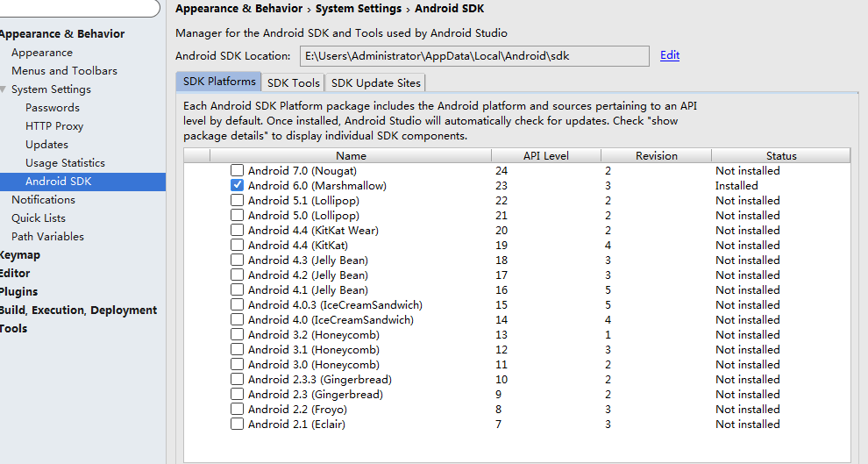Sort the table by Name column header
This screenshot has width=868, height=464.
[x=351, y=155]
